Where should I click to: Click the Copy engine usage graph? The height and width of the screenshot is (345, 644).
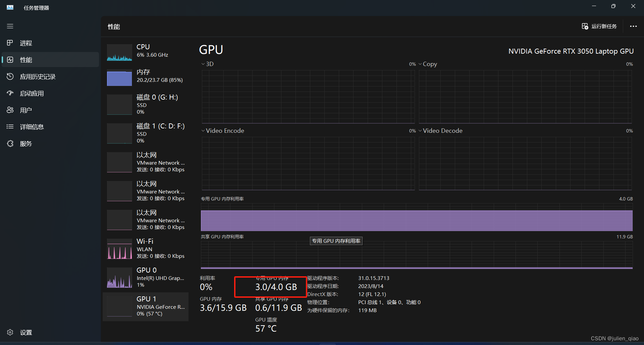click(x=525, y=97)
